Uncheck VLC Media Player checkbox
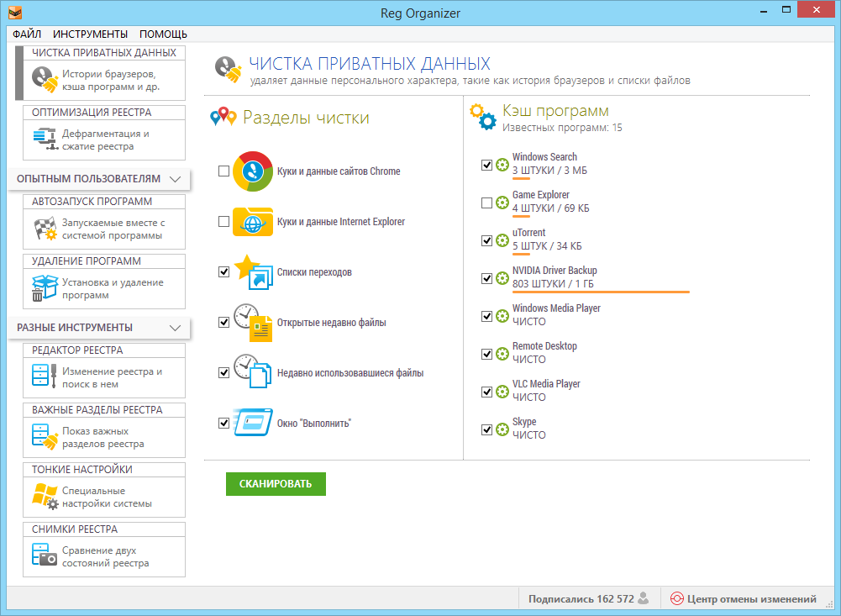841x616 pixels. pyautogui.click(x=486, y=392)
